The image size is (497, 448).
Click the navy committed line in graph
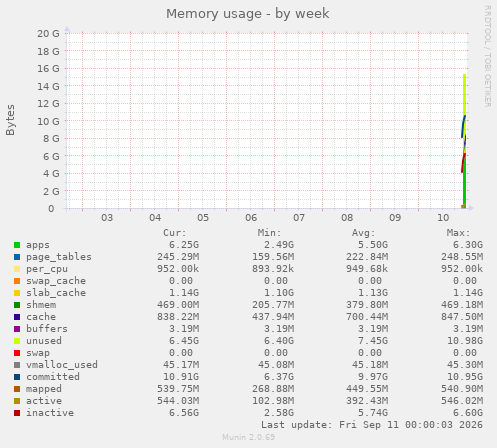pyautogui.click(x=463, y=127)
